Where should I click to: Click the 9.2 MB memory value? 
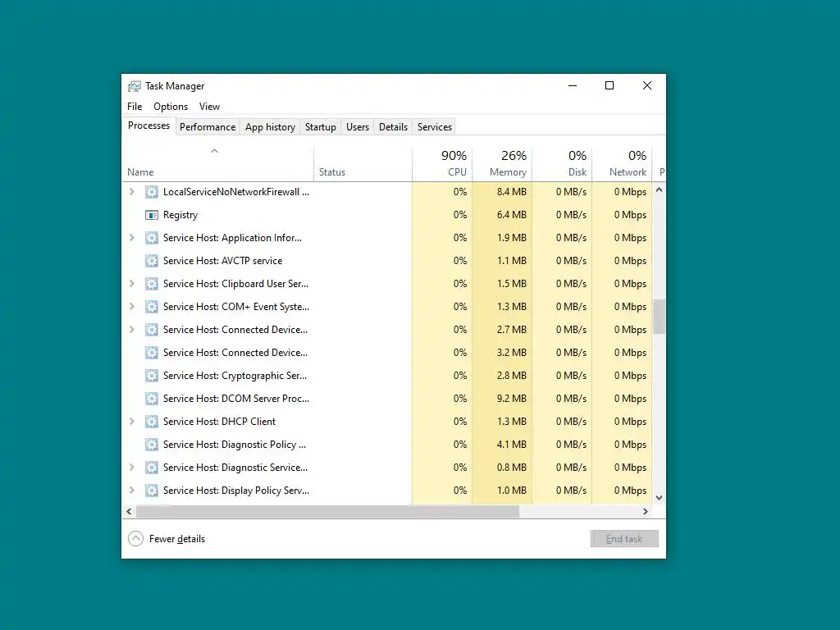(512, 399)
